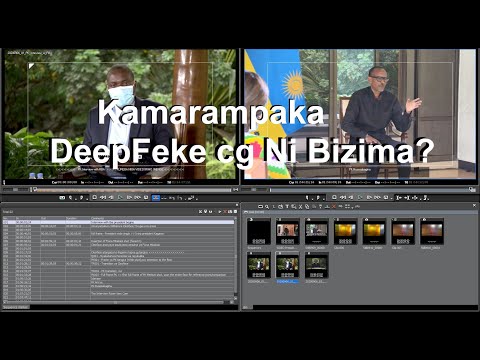Open the Bin view mode dropdown arrow
The width and height of the screenshot is (480, 360).
pyautogui.click(x=352, y=208)
